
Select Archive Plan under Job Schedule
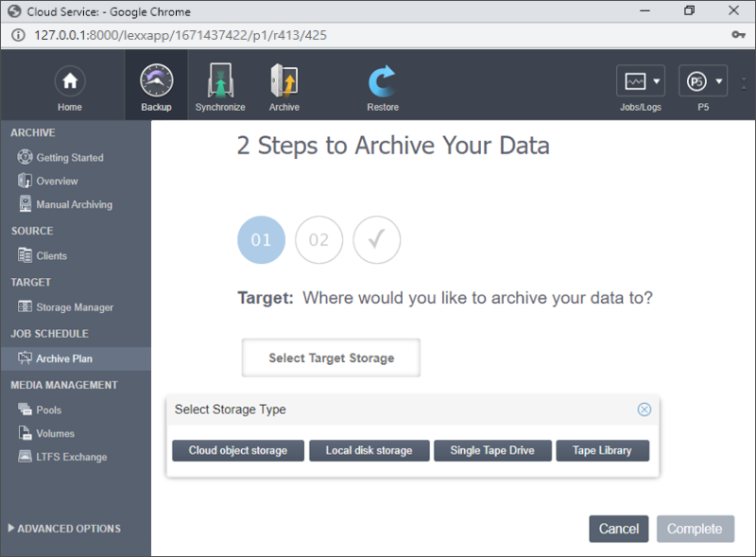tap(64, 358)
